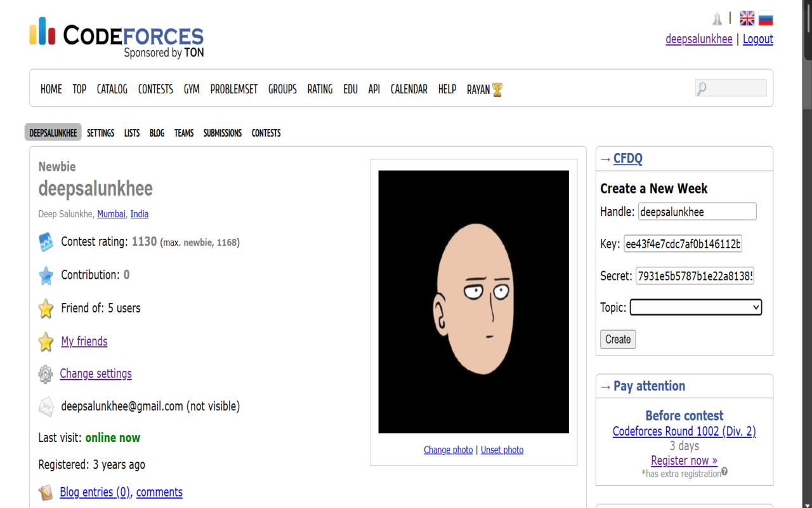Go to TOP in the main menu

coord(79,90)
